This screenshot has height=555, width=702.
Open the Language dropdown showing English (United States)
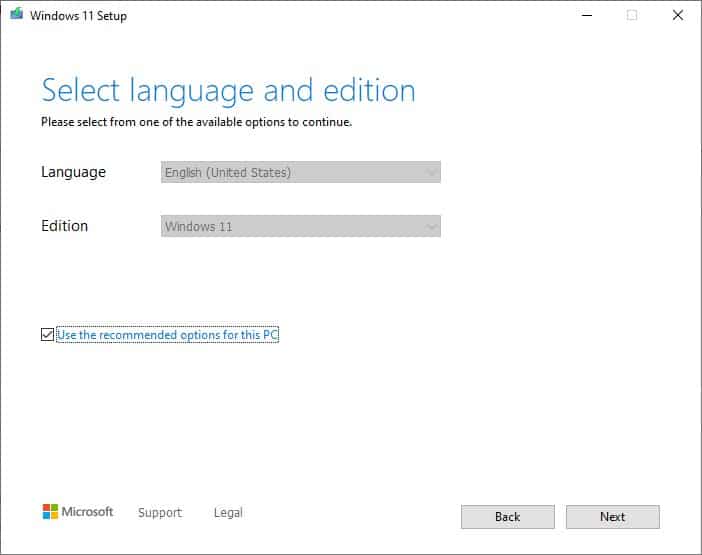pyautogui.click(x=300, y=172)
